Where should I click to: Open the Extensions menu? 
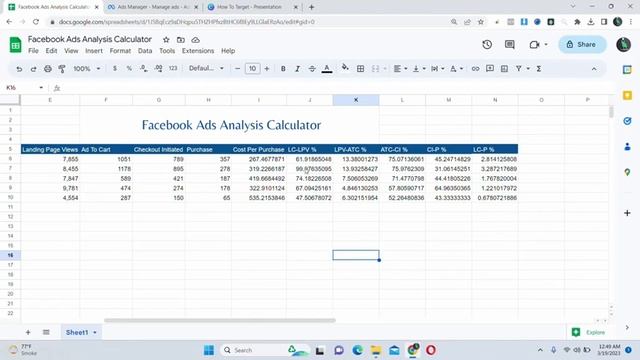click(x=198, y=51)
